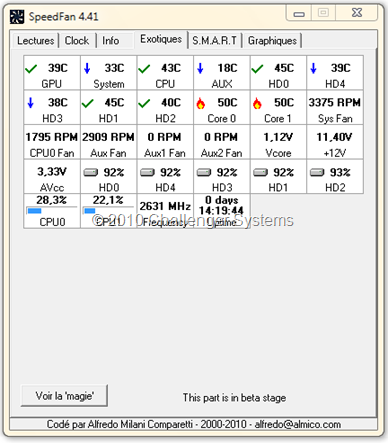This screenshot has height=443, width=388.
Task: Click the drive icon beside HD1 92%
Action: coord(260,172)
